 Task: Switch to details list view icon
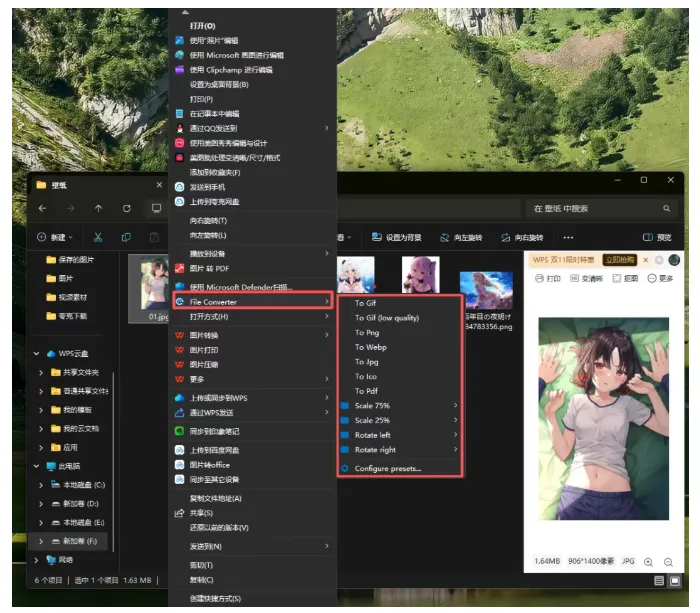(x=658, y=580)
